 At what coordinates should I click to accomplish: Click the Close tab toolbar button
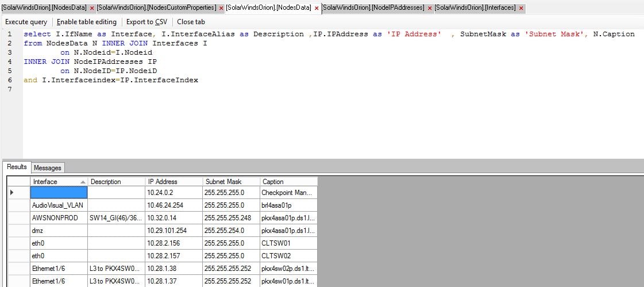pos(191,22)
